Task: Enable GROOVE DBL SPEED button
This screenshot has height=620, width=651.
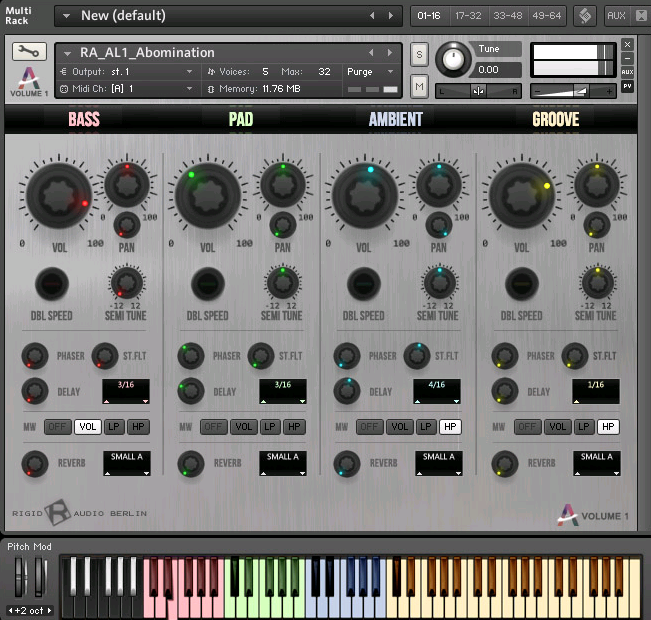Action: click(x=522, y=284)
